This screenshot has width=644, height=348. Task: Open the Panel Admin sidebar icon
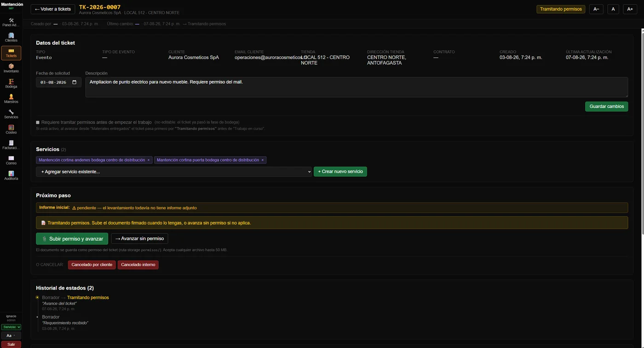tap(11, 22)
